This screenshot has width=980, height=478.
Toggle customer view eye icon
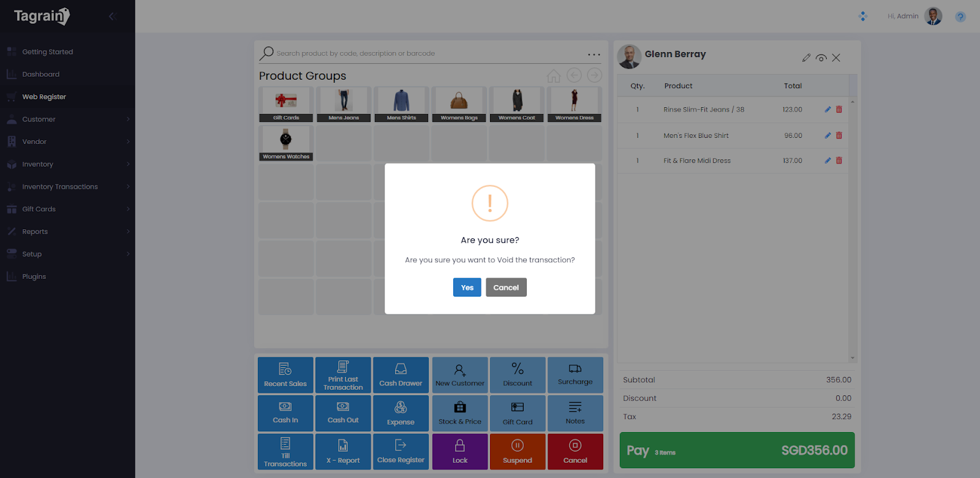[821, 58]
